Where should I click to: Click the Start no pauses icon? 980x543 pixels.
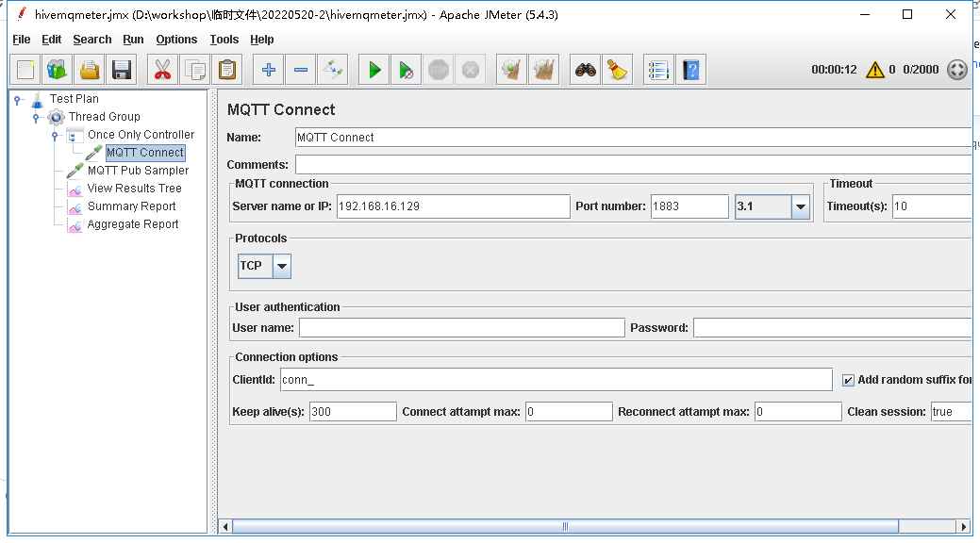click(406, 69)
